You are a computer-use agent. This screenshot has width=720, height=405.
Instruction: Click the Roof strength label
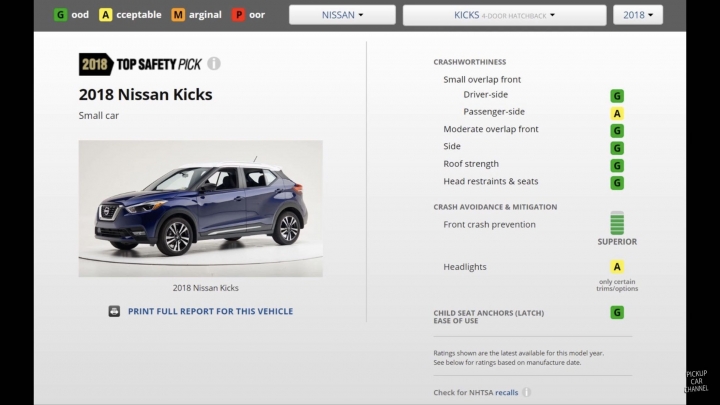(471, 164)
